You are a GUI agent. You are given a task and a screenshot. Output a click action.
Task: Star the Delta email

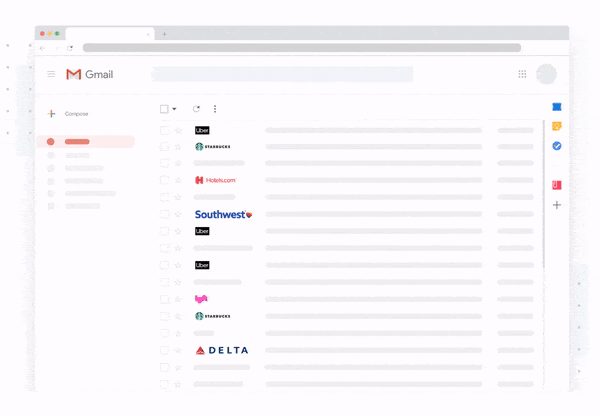click(x=178, y=350)
